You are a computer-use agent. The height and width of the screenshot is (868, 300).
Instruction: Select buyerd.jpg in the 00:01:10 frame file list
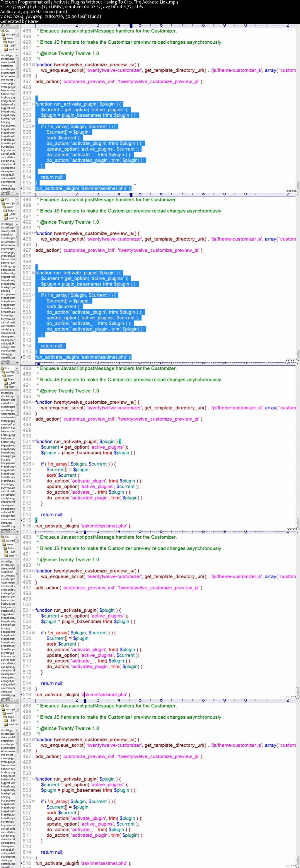click(8, 484)
